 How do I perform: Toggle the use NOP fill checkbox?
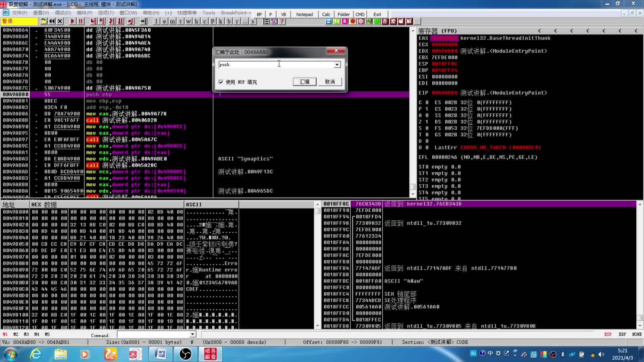point(221,82)
